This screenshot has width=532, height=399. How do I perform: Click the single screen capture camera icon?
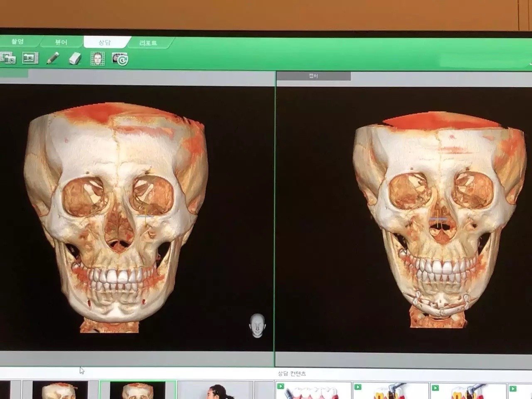30,58
